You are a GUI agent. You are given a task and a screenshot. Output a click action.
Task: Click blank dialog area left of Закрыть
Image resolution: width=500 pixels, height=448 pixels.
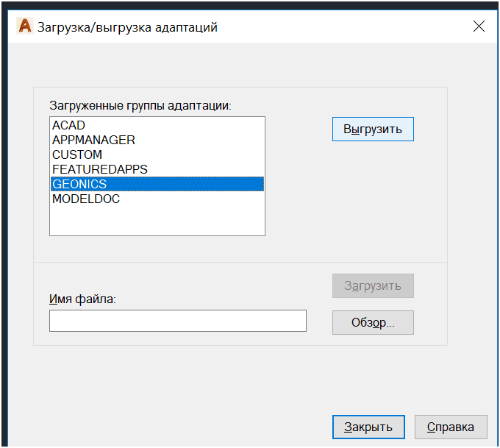[184, 427]
